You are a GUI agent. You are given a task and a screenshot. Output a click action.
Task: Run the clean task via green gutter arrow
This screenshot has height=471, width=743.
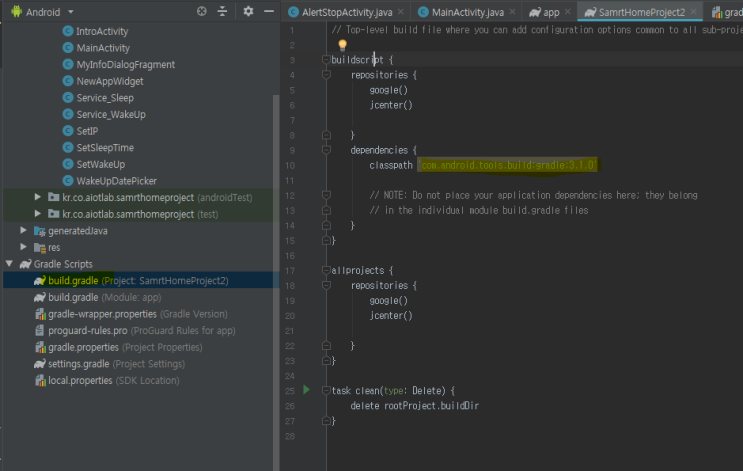tap(307, 390)
